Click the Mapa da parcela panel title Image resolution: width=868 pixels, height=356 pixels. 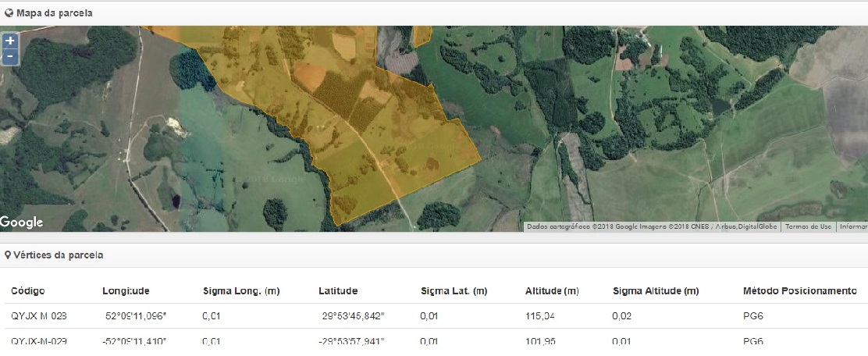[x=54, y=13]
